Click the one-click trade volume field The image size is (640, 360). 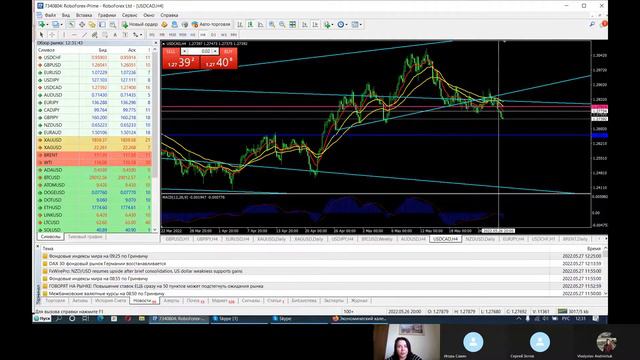click(x=200, y=51)
